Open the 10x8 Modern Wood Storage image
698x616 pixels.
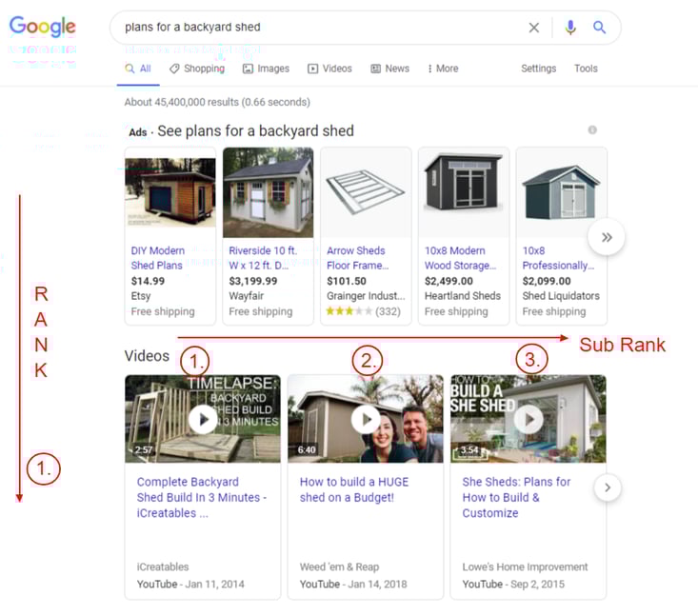pyautogui.click(x=464, y=192)
